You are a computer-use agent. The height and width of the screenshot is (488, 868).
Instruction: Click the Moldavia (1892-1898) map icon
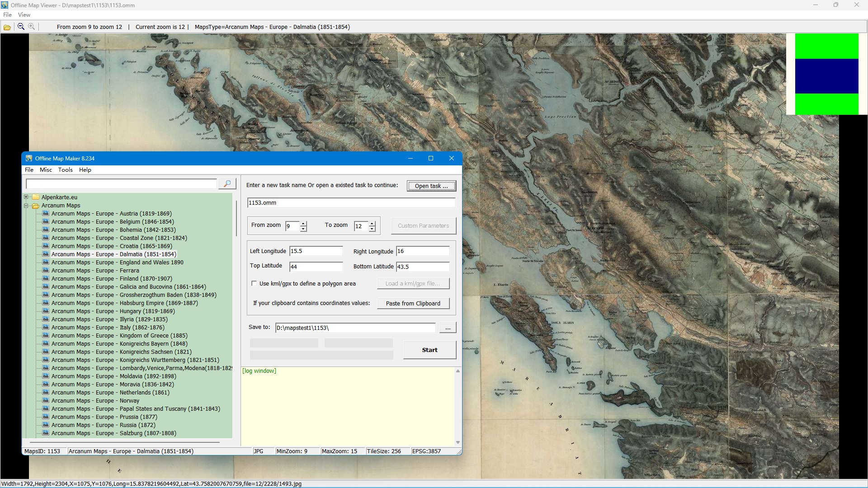46,376
